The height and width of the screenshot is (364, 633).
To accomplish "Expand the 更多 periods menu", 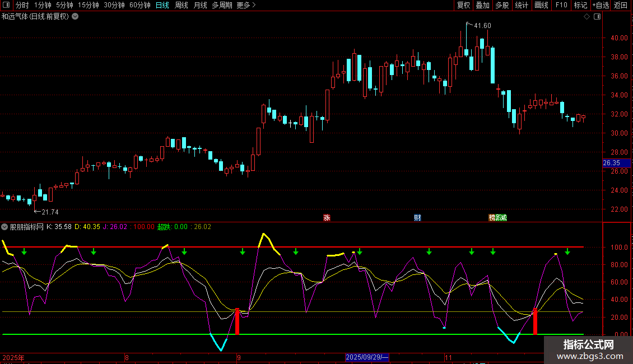I will [x=246, y=6].
